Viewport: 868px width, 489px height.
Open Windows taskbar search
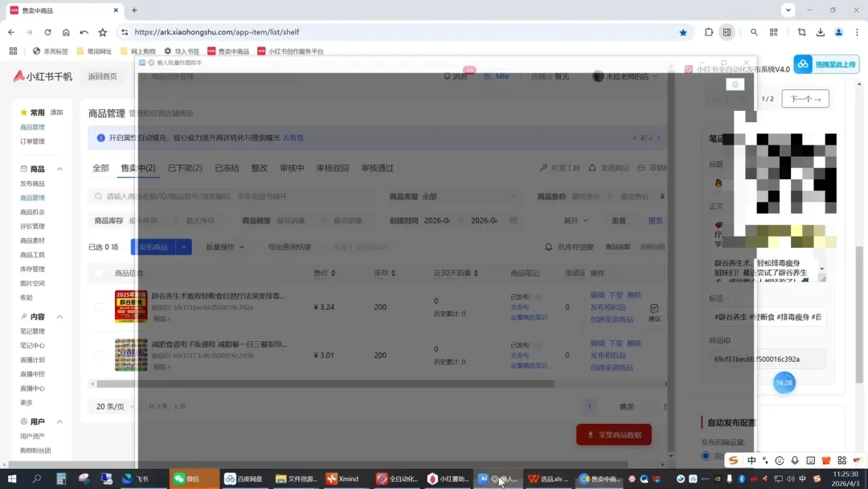pos(36,479)
